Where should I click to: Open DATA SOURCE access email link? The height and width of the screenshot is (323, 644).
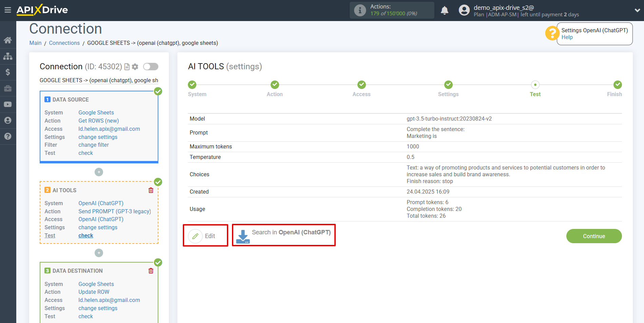(109, 129)
